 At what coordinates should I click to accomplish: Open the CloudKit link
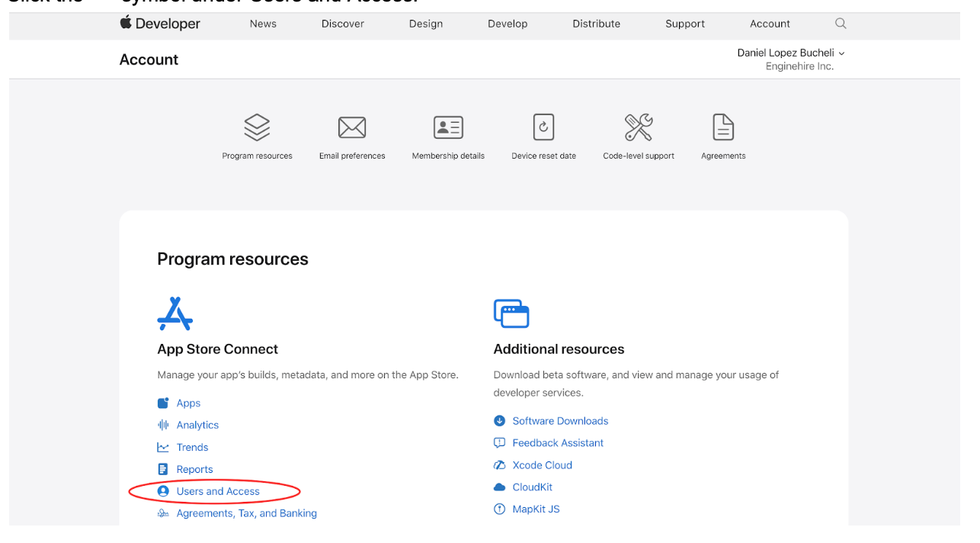point(532,487)
